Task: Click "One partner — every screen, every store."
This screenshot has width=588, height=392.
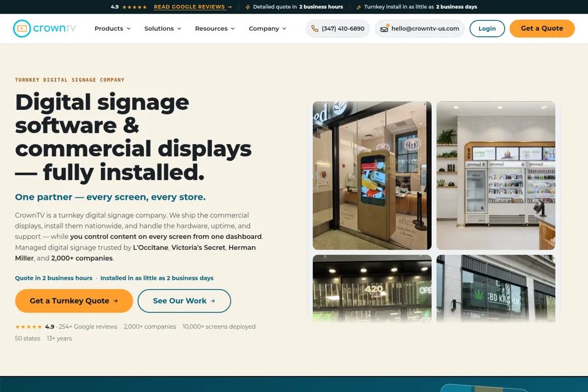Action: (110, 197)
